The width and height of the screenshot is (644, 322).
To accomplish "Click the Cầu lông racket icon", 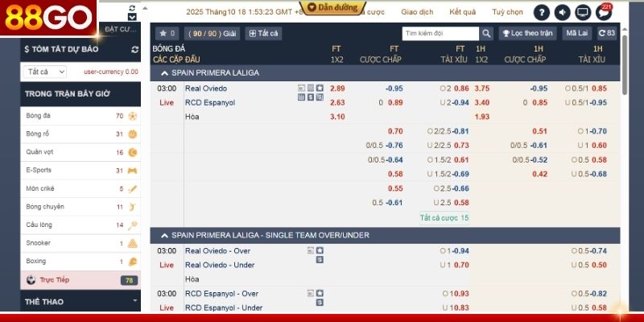I will pos(132,225).
